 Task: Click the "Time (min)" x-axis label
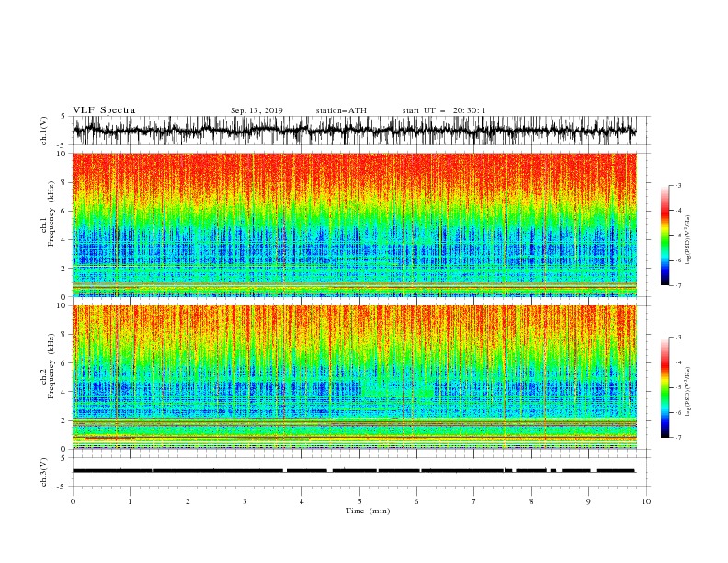[368, 511]
